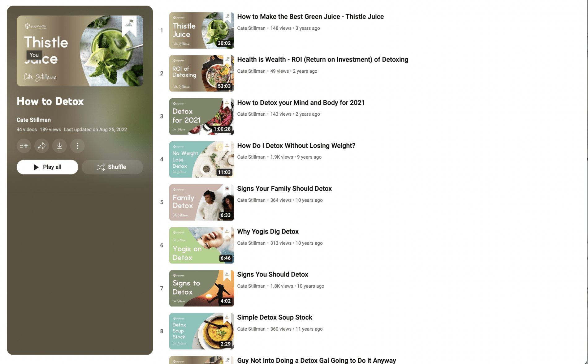Open Signs You Should Detox title

pyautogui.click(x=273, y=274)
